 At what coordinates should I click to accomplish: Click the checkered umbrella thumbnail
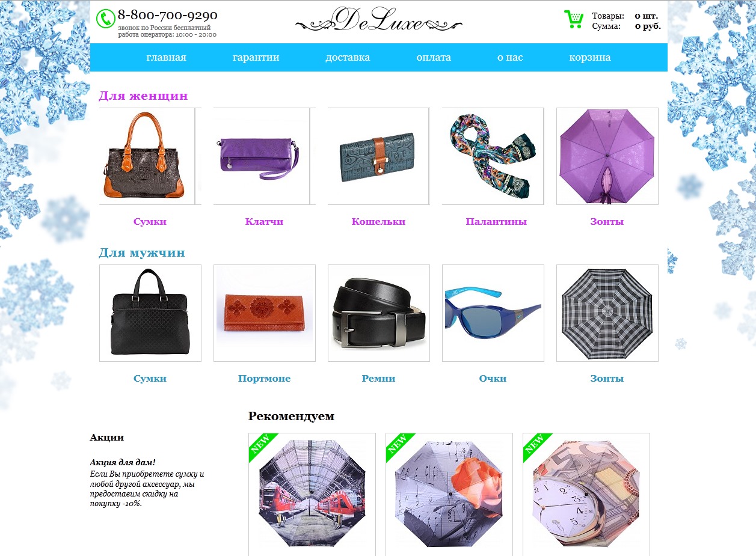point(607,313)
